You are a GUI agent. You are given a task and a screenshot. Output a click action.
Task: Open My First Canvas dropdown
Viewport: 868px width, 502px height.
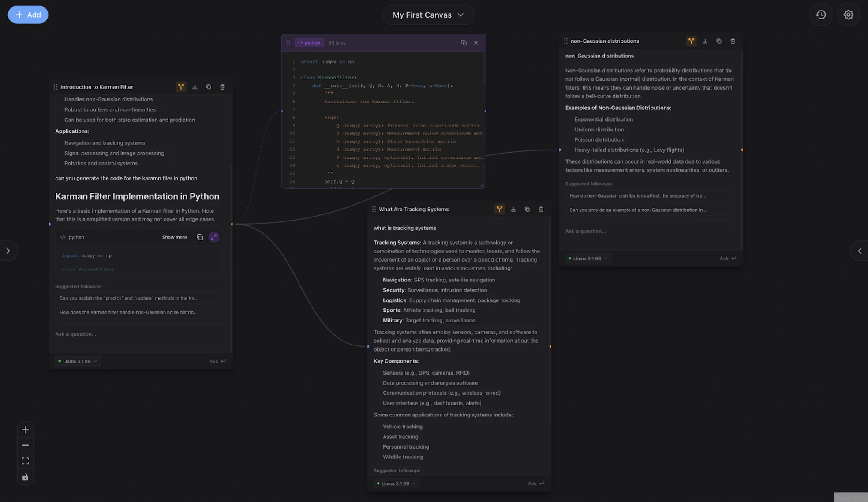[x=428, y=15]
